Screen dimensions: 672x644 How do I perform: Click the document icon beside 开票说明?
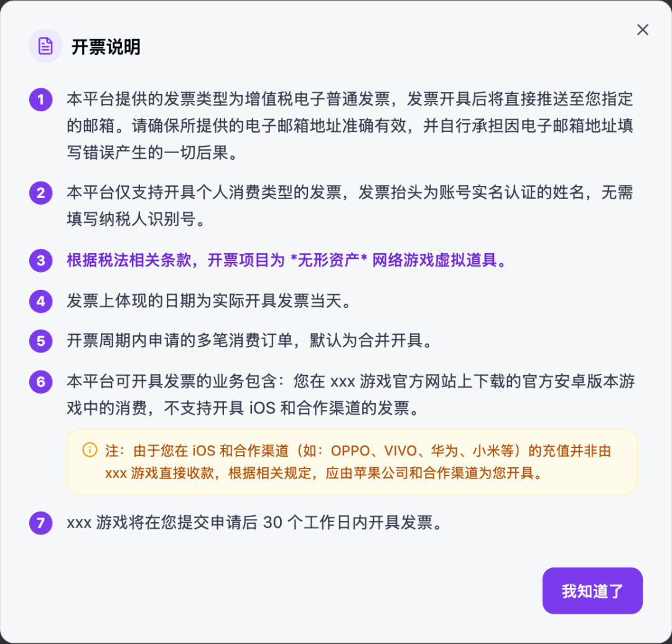[x=45, y=46]
